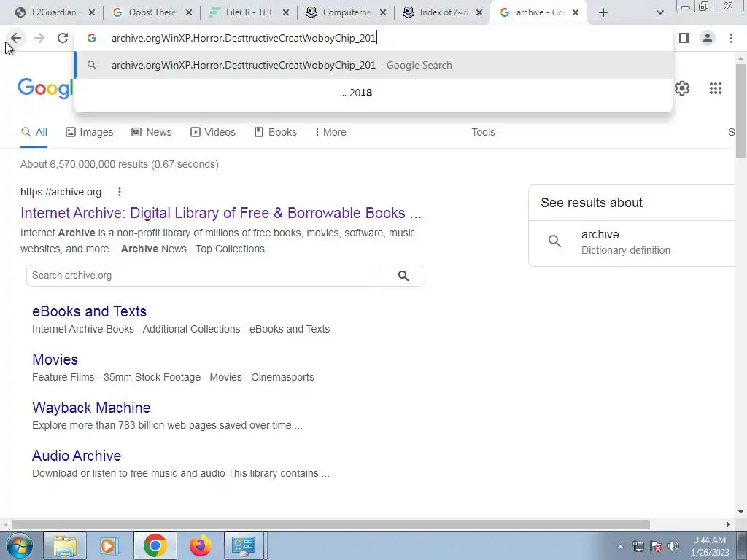This screenshot has width=747, height=560.
Task: Close the E2Guardian tab
Action: coord(92,13)
